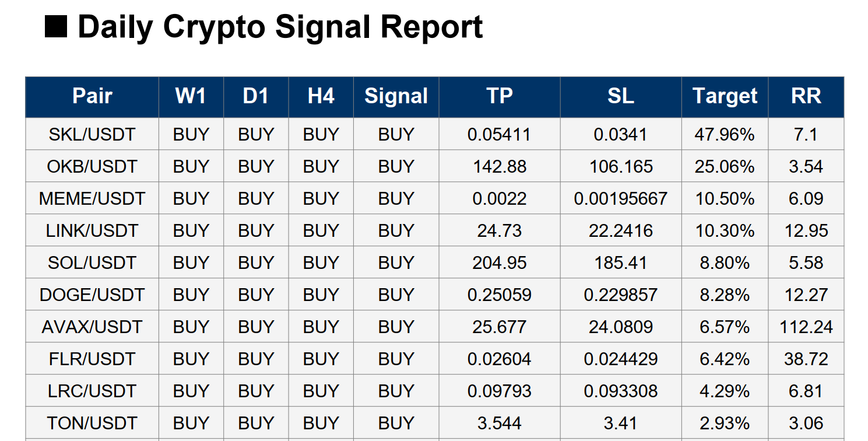Select the LRC/USDT take profit 0.09793

click(499, 391)
